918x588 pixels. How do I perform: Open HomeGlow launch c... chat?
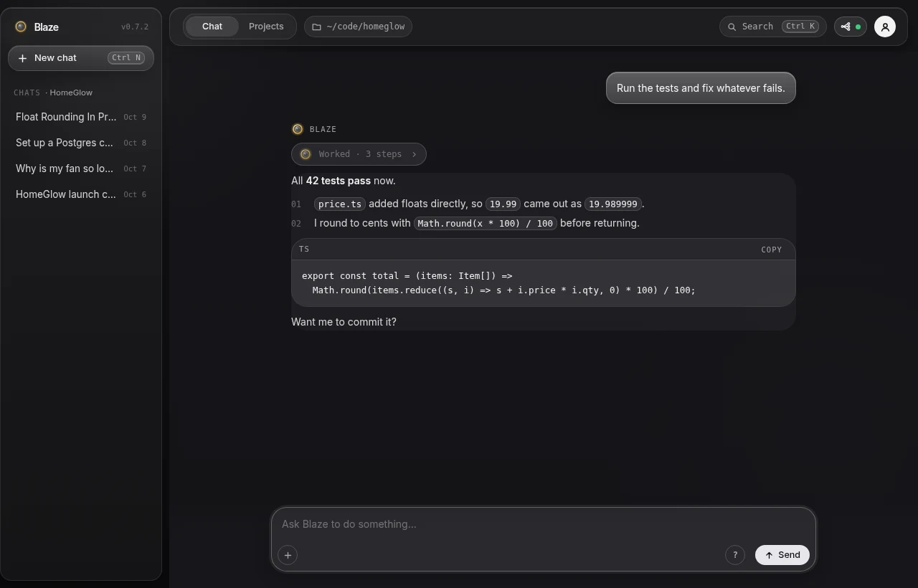click(x=81, y=194)
